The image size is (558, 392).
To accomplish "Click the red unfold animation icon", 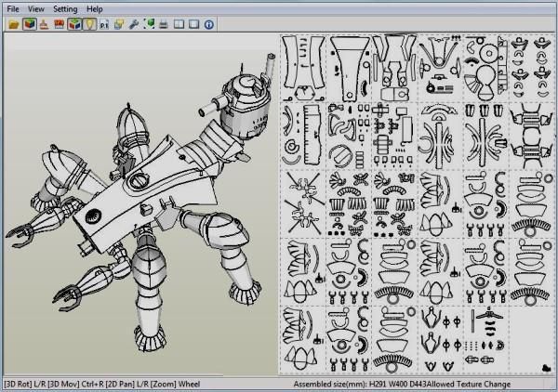I will click(x=60, y=24).
